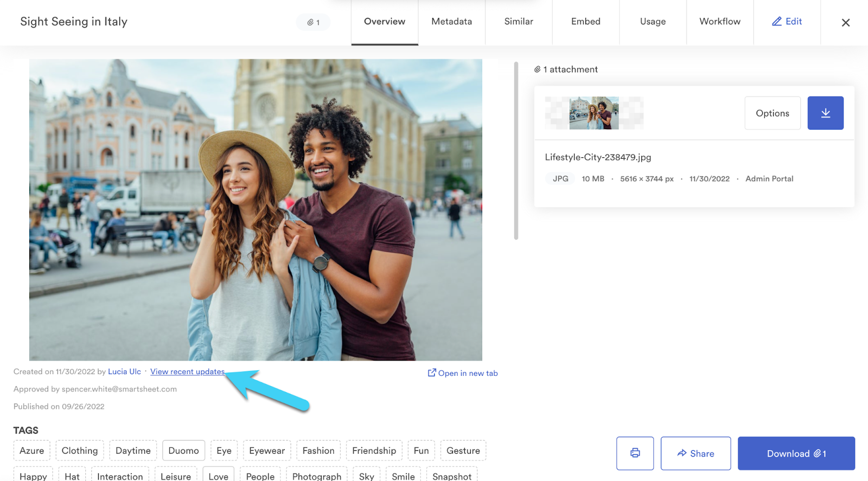Select the Smile tag
This screenshot has width=868, height=481.
[x=403, y=474]
